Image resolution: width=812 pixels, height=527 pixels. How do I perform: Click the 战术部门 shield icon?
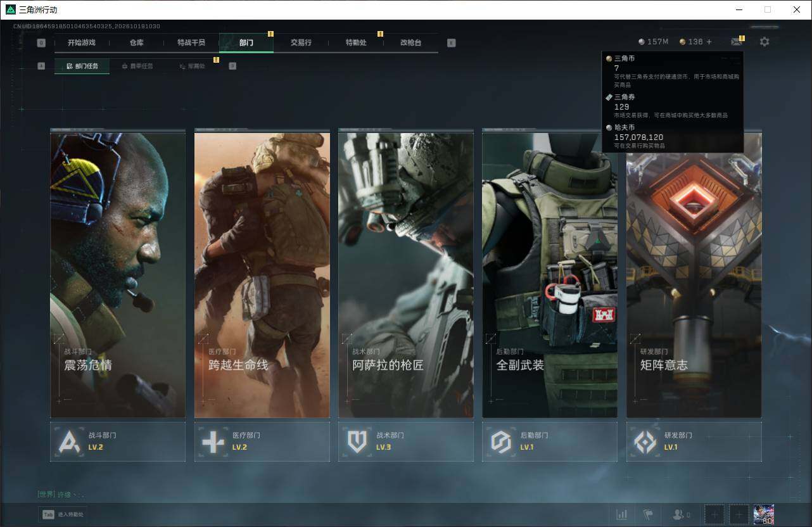point(357,441)
